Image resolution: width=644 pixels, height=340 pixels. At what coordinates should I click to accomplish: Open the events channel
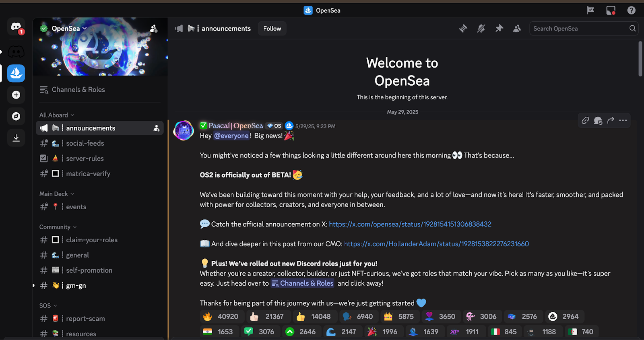coord(100,207)
